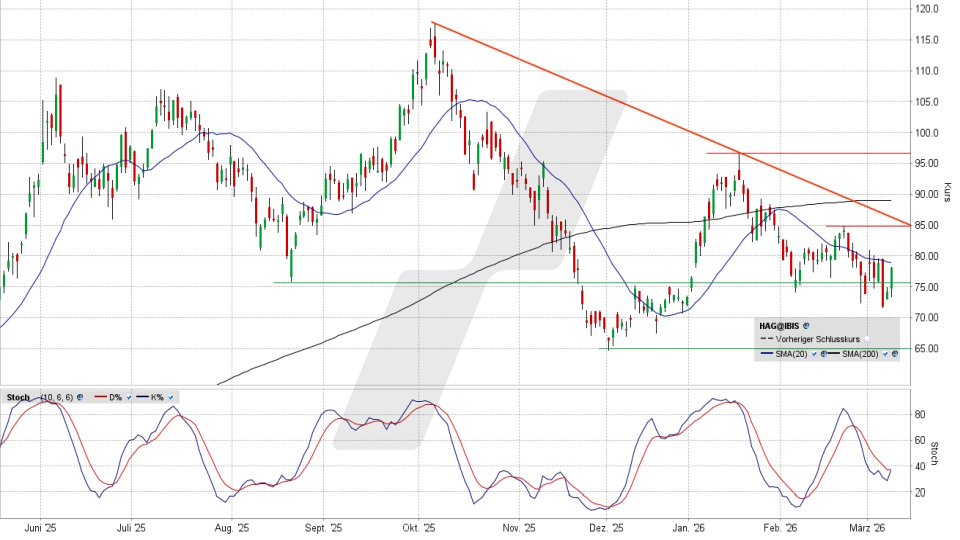The width and height of the screenshot is (960, 540).
Task: Click the black SMA(200) legend line swatch
Action: [x=832, y=354]
